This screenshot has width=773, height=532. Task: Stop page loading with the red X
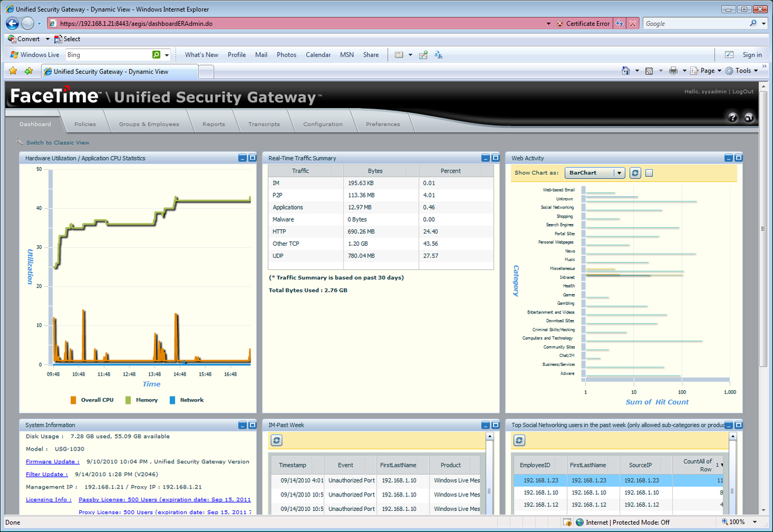point(632,24)
